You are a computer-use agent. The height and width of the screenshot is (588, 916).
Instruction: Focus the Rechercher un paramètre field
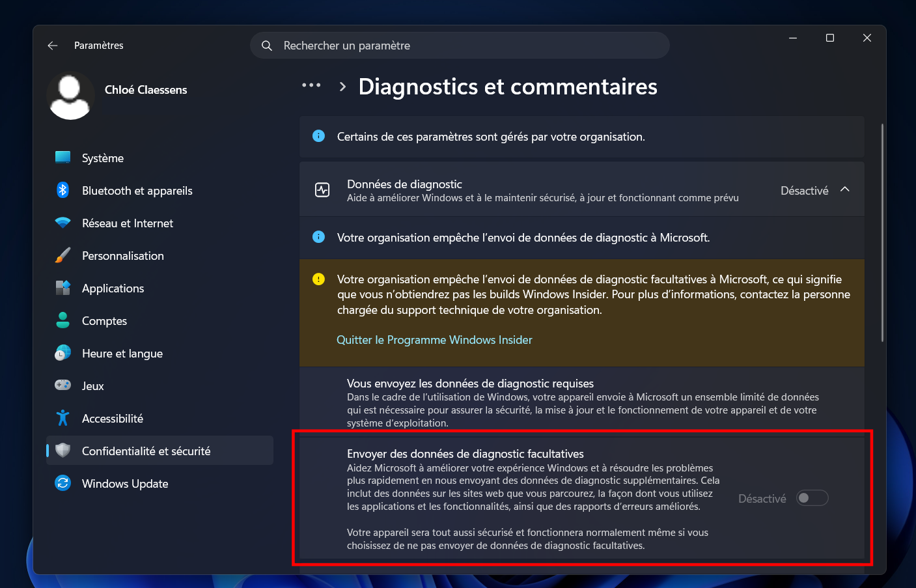tap(460, 46)
